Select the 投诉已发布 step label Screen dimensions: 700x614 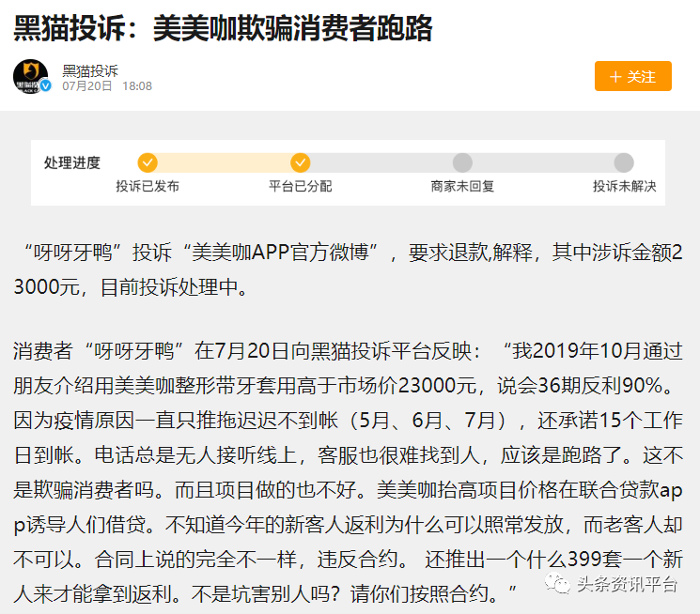tap(148, 186)
